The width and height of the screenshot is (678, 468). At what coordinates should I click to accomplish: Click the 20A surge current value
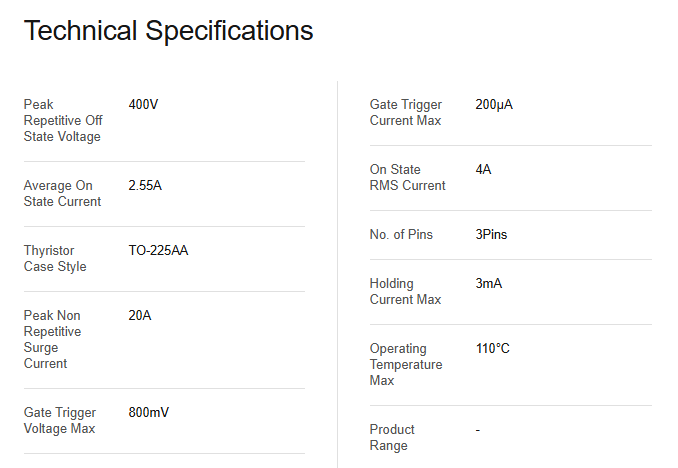pyautogui.click(x=140, y=315)
